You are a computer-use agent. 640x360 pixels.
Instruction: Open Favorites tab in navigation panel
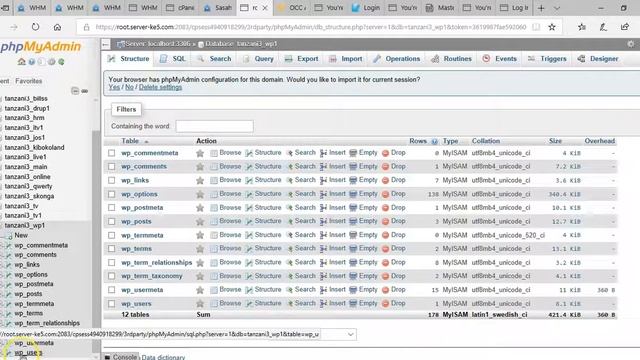tap(29, 81)
